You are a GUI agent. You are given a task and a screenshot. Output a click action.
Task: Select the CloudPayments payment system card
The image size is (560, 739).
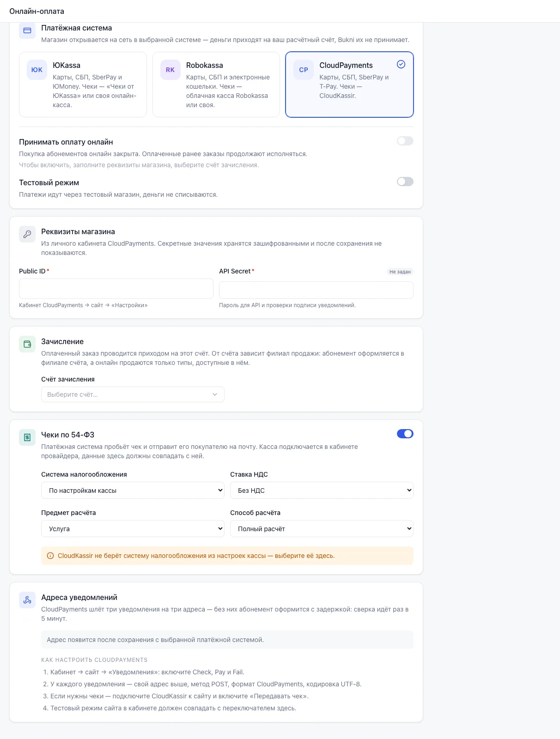tap(349, 85)
